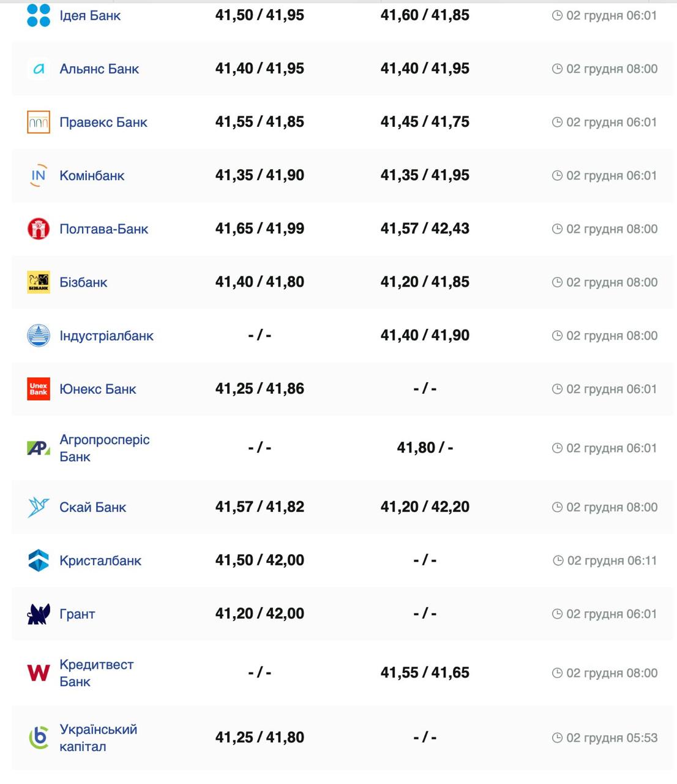Click the Скай Банк bird logo
Viewport: 677px width, 784px height.
(39, 507)
